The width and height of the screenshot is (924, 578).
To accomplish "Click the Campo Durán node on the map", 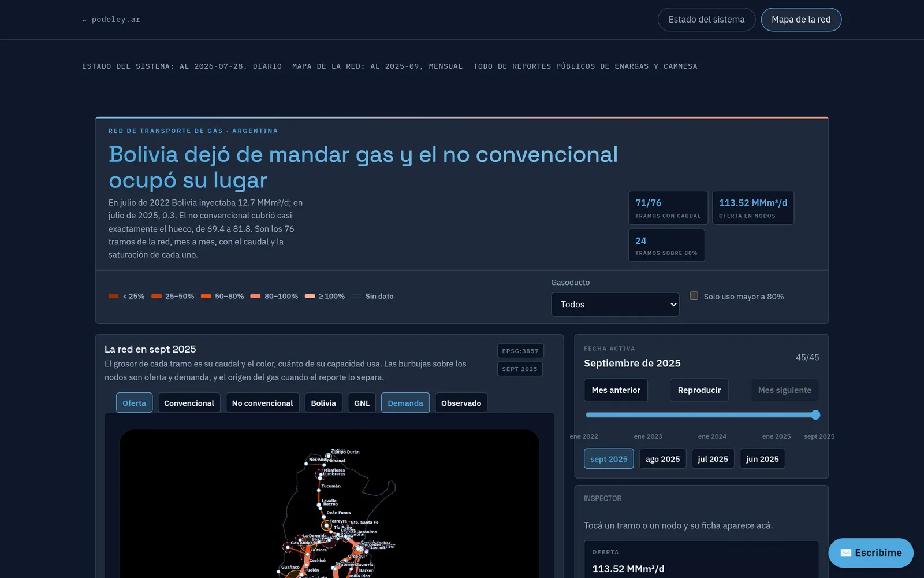I will 329,456.
